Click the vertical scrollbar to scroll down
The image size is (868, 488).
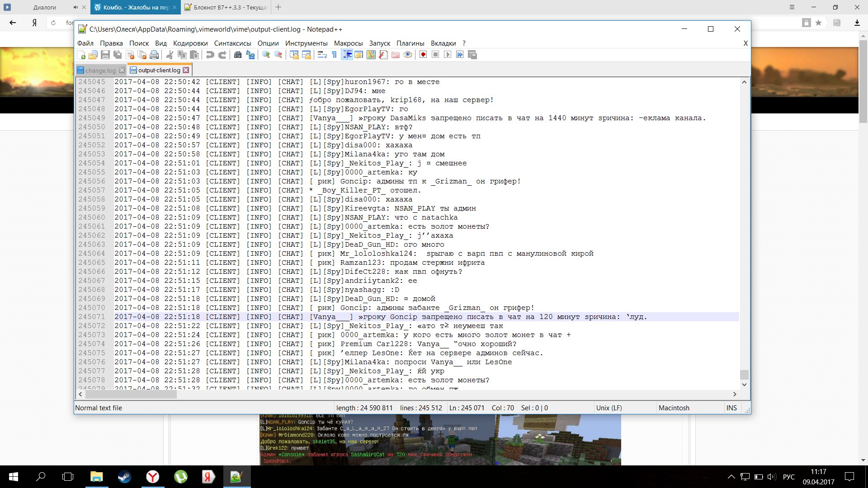743,379
